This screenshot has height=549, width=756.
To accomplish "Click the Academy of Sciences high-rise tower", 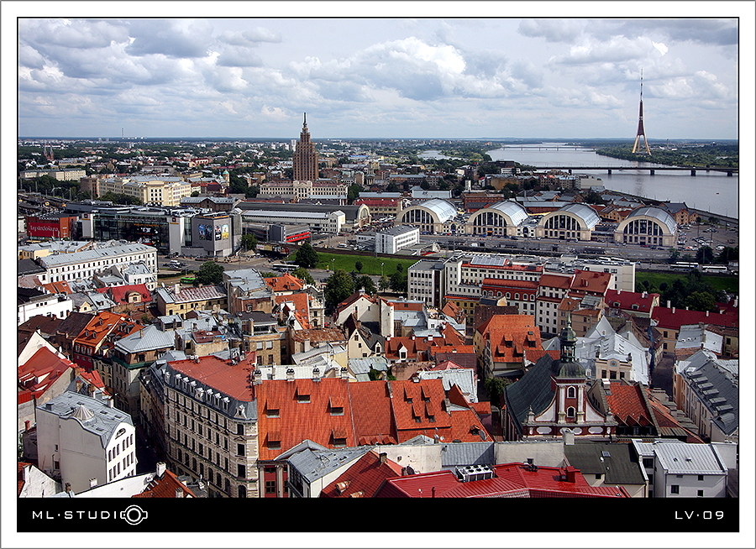I will (x=305, y=149).
